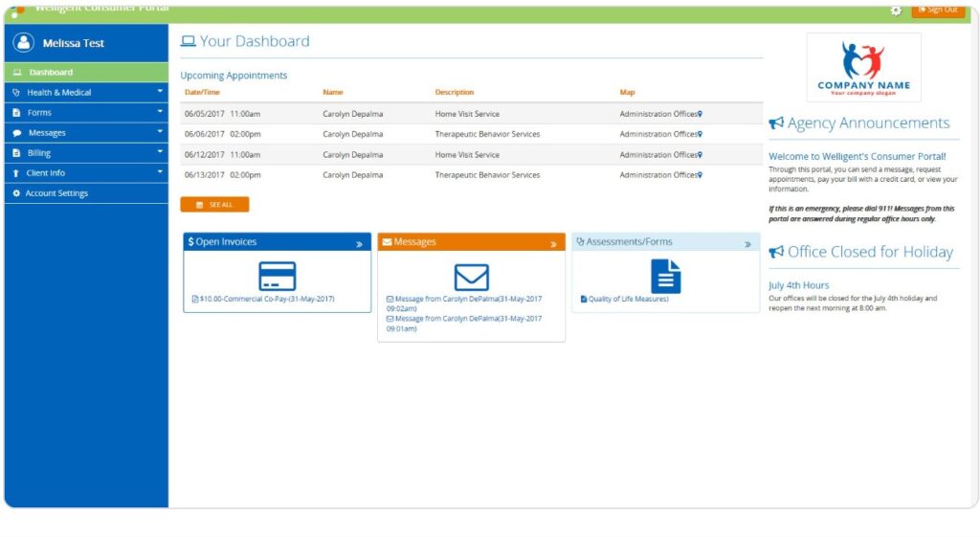
Task: Click the stethoscope icon next to Health & Medical
Action: [16, 93]
